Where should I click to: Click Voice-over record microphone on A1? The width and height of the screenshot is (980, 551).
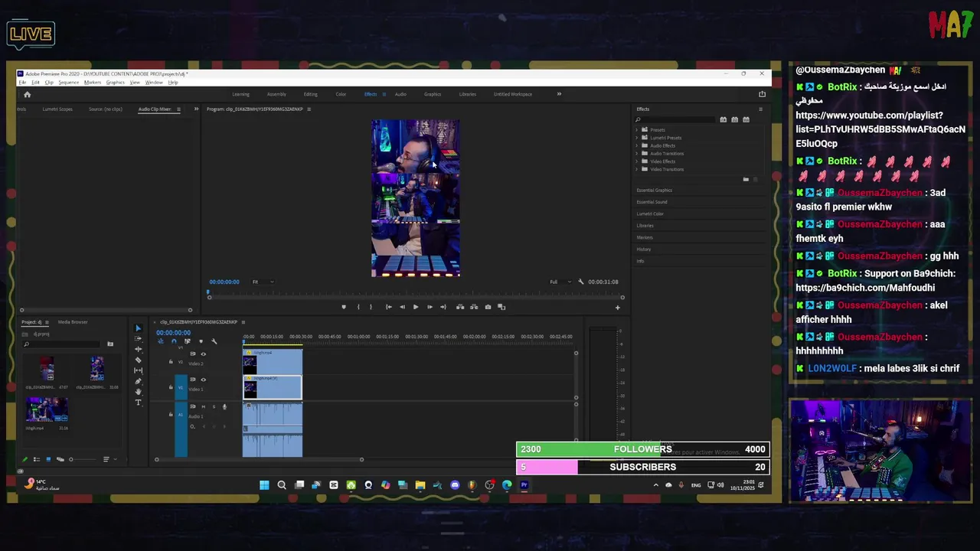(224, 406)
